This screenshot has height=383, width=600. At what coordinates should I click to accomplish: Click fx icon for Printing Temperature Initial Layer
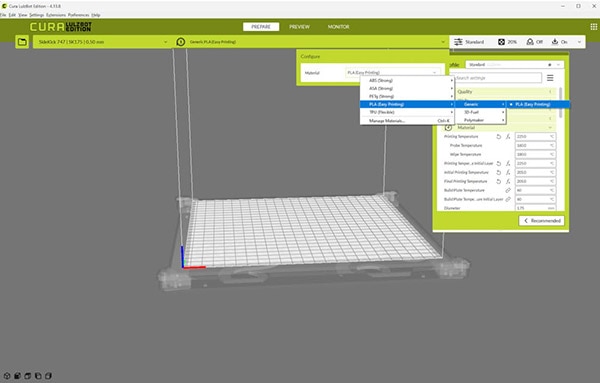(508, 163)
